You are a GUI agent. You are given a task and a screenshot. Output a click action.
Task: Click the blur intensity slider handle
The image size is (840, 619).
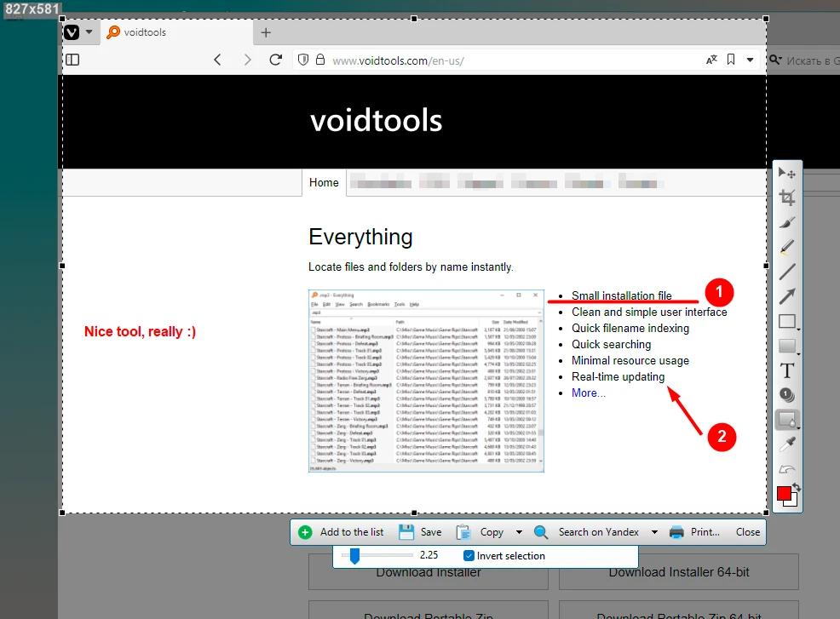tap(354, 556)
